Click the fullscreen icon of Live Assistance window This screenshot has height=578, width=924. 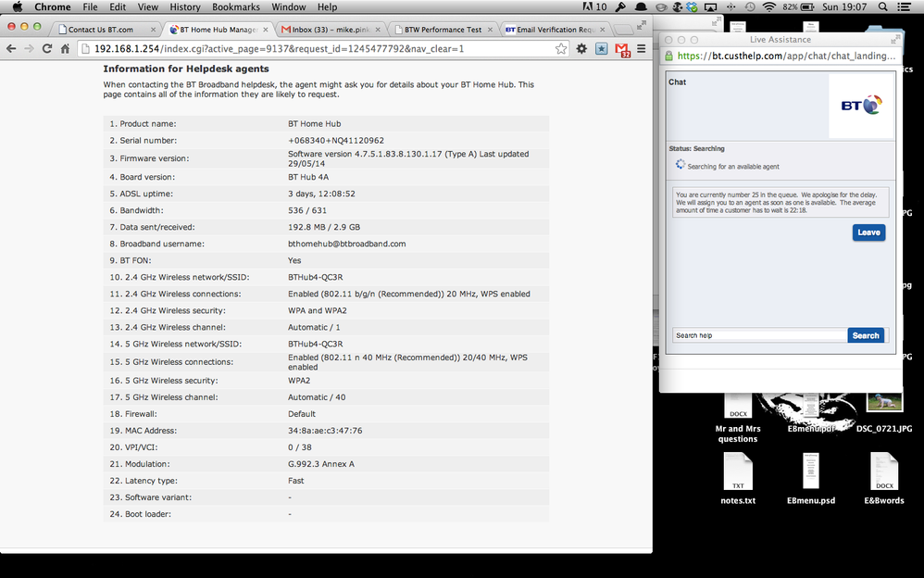895,39
